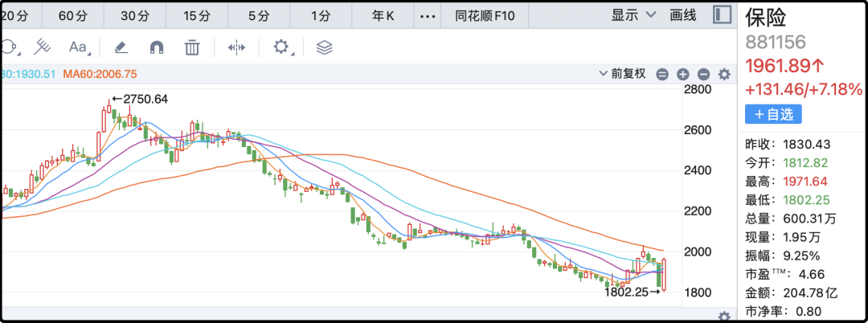
Task: Click the sector code 881156
Action: (x=776, y=42)
